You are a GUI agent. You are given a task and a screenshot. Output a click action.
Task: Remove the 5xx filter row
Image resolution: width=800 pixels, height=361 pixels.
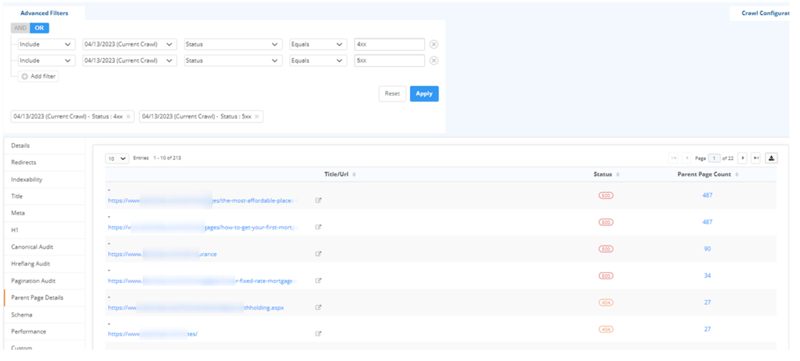434,61
